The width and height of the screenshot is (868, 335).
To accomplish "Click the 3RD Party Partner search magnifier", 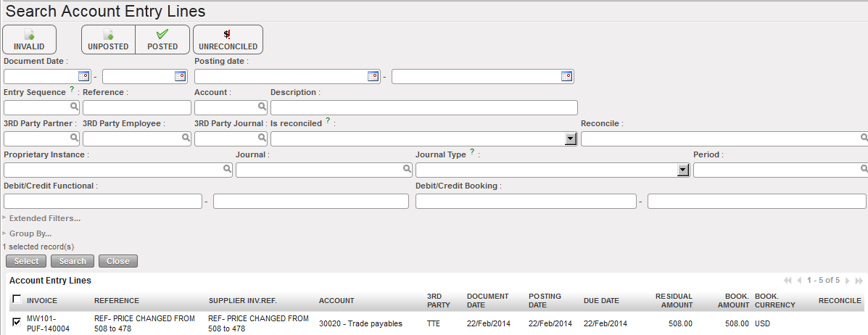I will point(74,138).
